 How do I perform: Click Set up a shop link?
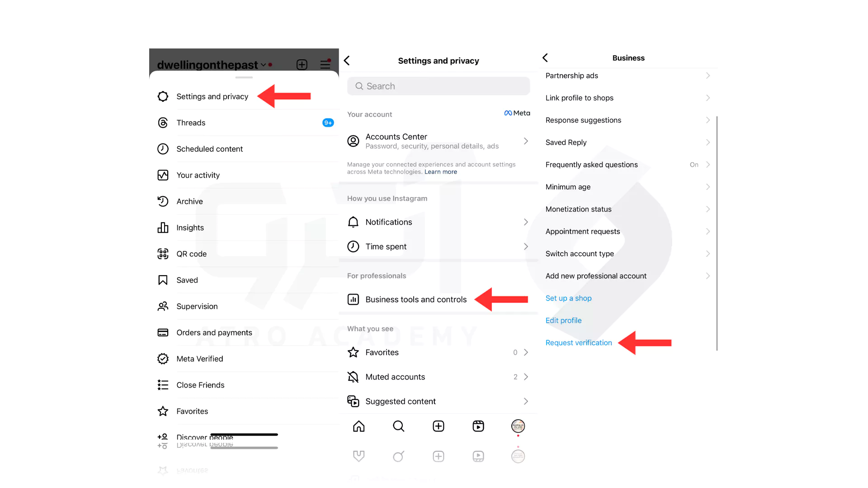click(567, 298)
